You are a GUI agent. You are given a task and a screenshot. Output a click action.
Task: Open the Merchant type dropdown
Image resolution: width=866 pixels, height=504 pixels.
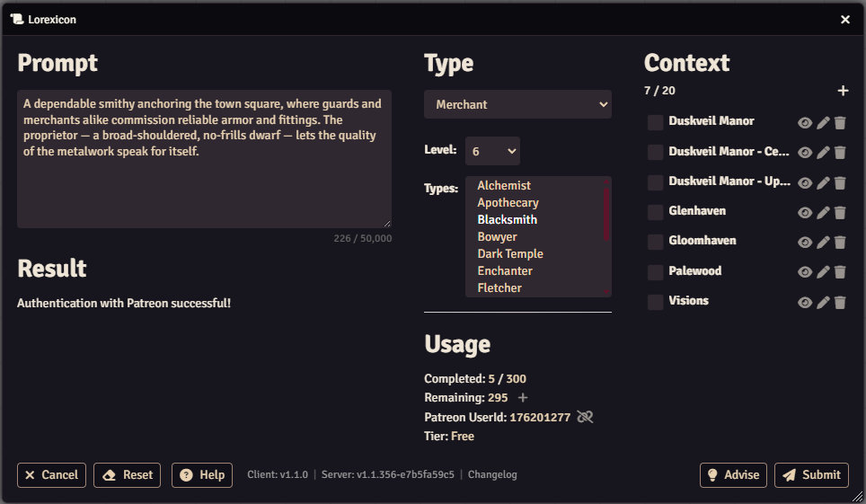[x=517, y=104]
